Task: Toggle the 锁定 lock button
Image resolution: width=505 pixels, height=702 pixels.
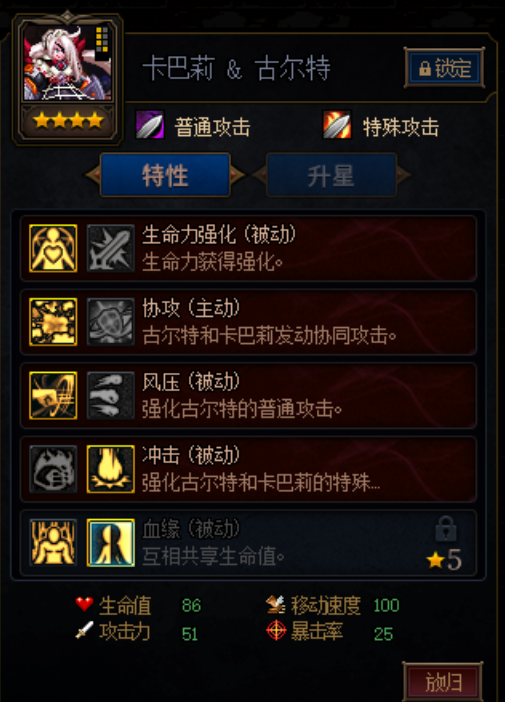Action: tap(445, 68)
